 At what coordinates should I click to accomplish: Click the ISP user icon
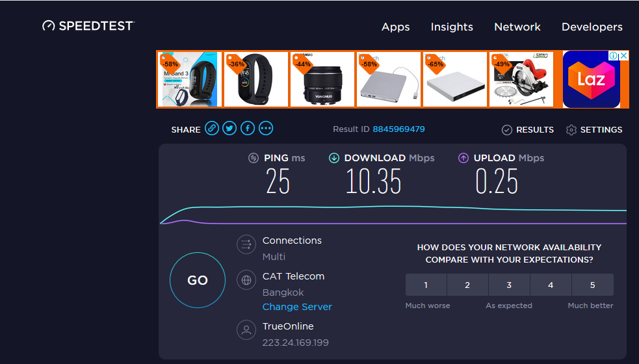tap(246, 330)
